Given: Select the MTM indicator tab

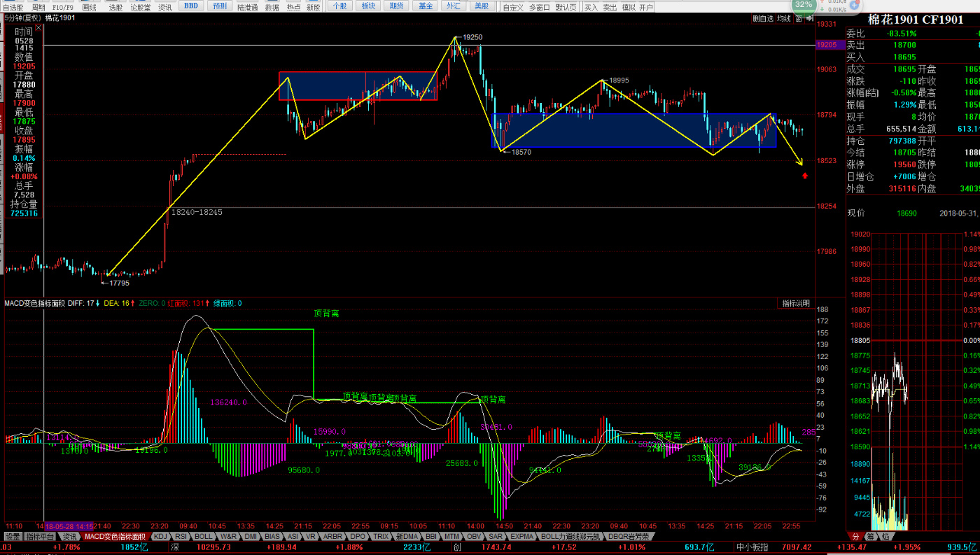Looking at the screenshot, I should pos(451,537).
